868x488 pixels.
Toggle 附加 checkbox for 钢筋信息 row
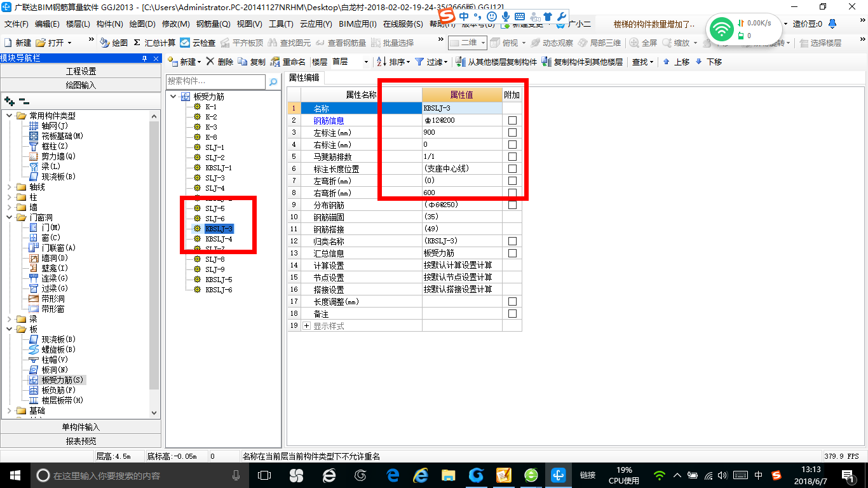(x=512, y=120)
